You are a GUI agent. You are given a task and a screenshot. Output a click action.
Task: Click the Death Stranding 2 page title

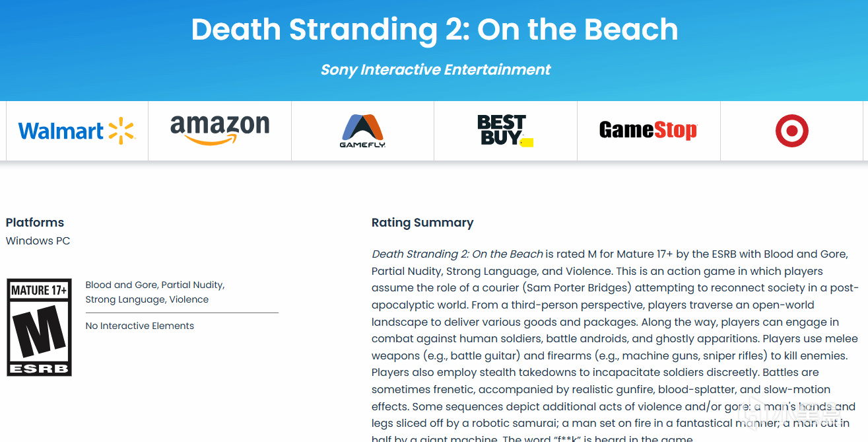coord(434,30)
